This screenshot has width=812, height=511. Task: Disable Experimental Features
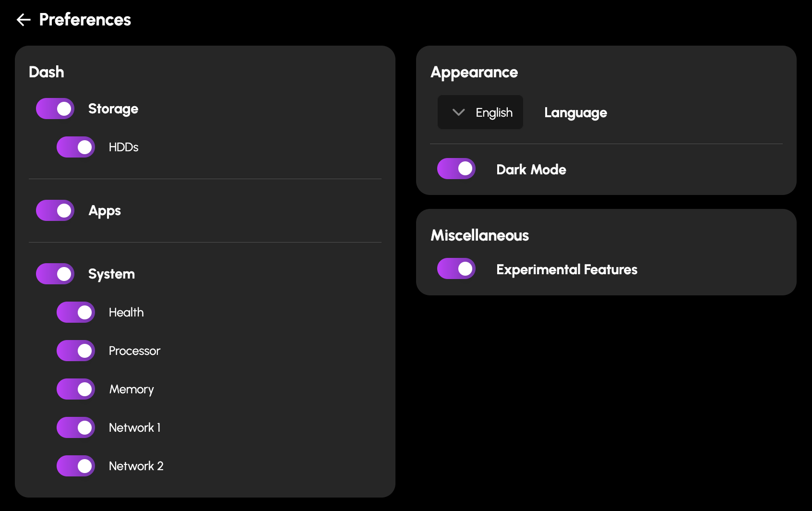click(x=456, y=268)
